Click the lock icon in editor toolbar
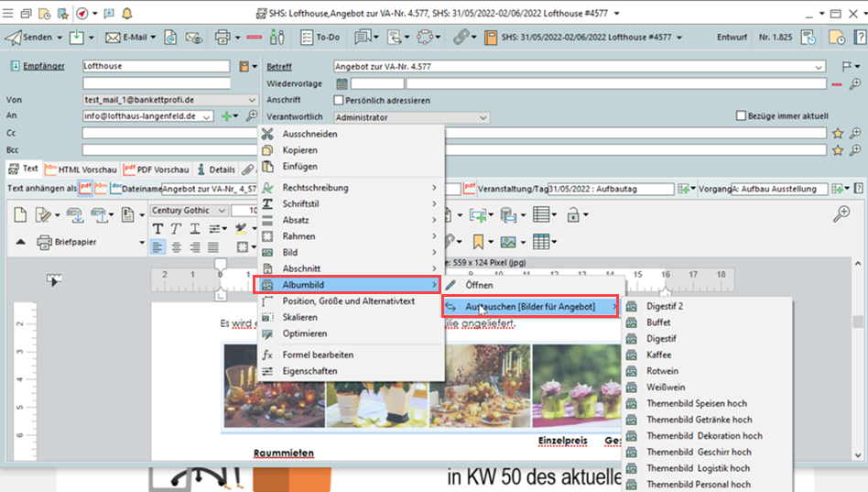 pyautogui.click(x=572, y=214)
